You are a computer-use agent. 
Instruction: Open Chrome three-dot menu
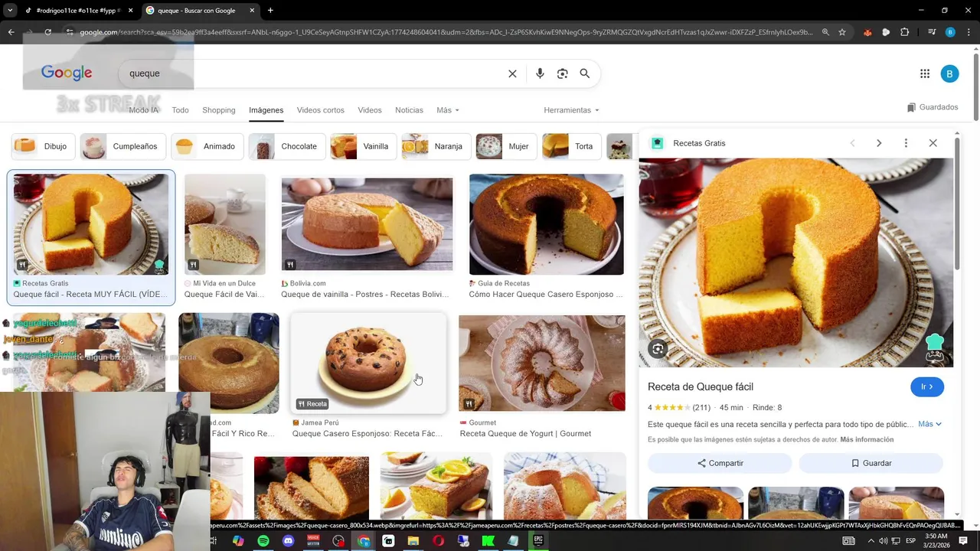point(969,32)
